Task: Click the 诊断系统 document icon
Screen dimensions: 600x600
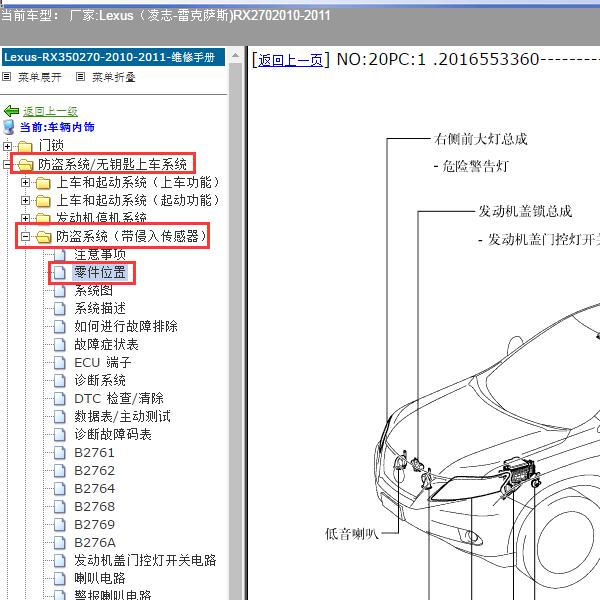Action: click(59, 380)
